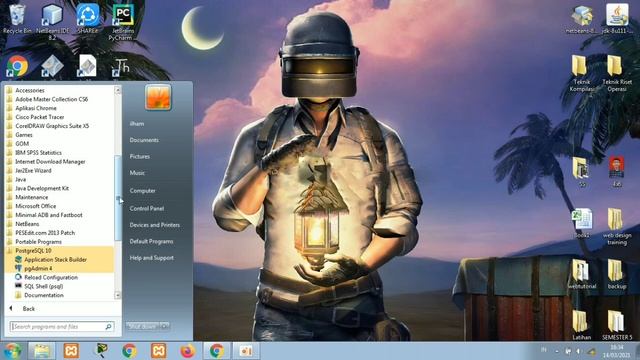
Task: Show hidden system tray icons
Action: point(557,351)
